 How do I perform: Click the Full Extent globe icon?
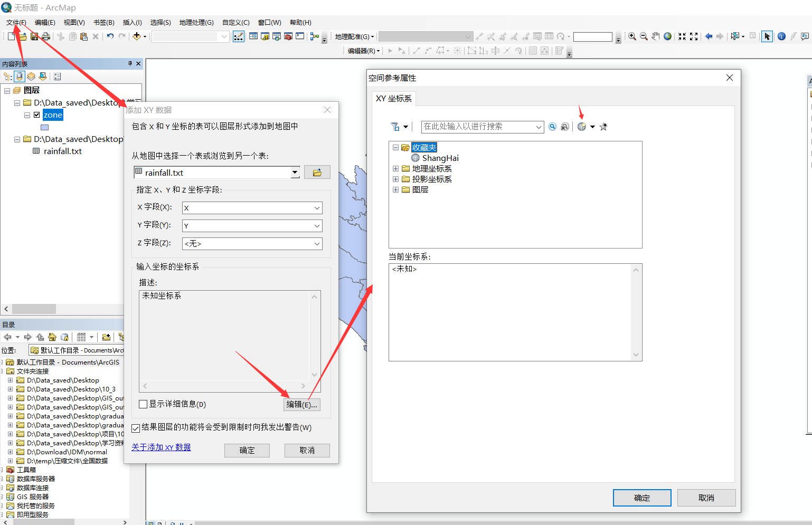667,36
